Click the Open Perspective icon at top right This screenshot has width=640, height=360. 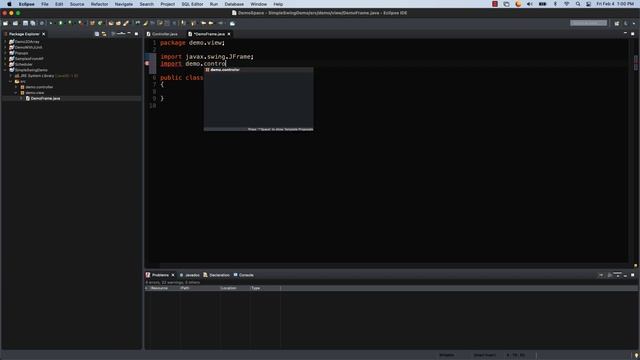(x=617, y=23)
